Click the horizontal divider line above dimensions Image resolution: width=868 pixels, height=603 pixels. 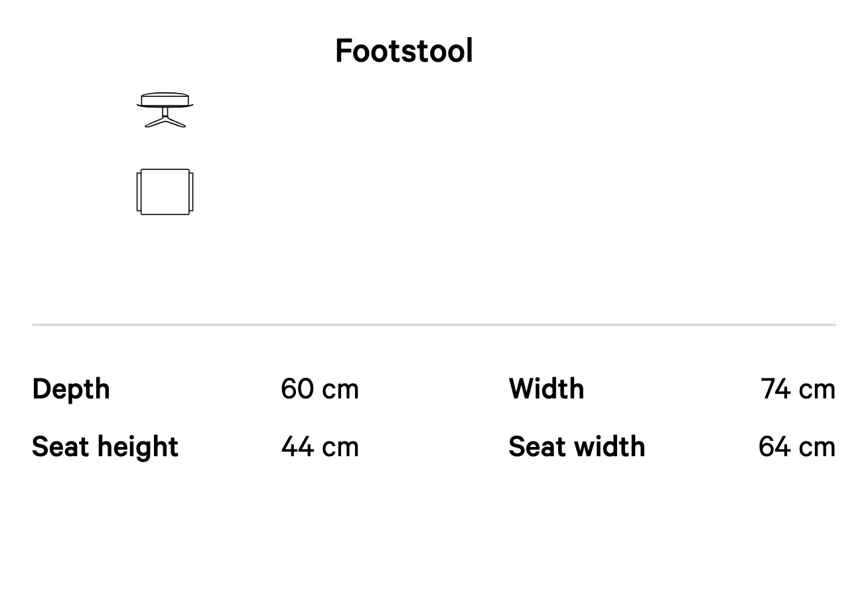(x=434, y=325)
